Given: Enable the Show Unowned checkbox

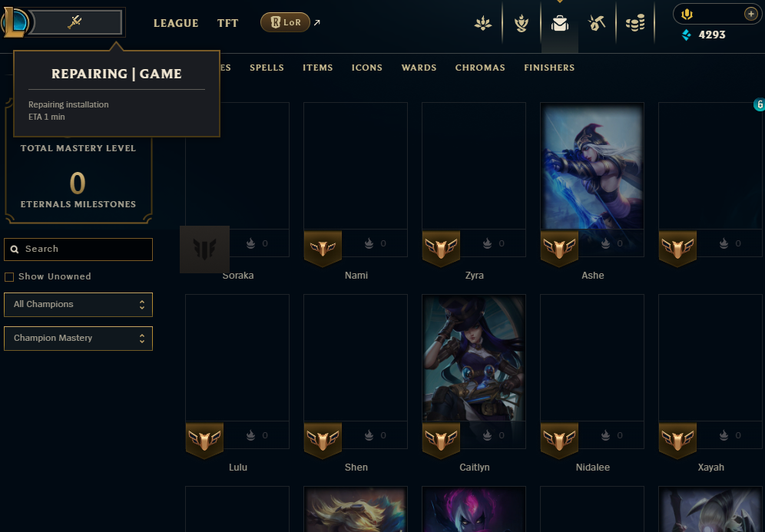Looking at the screenshot, I should [x=9, y=277].
